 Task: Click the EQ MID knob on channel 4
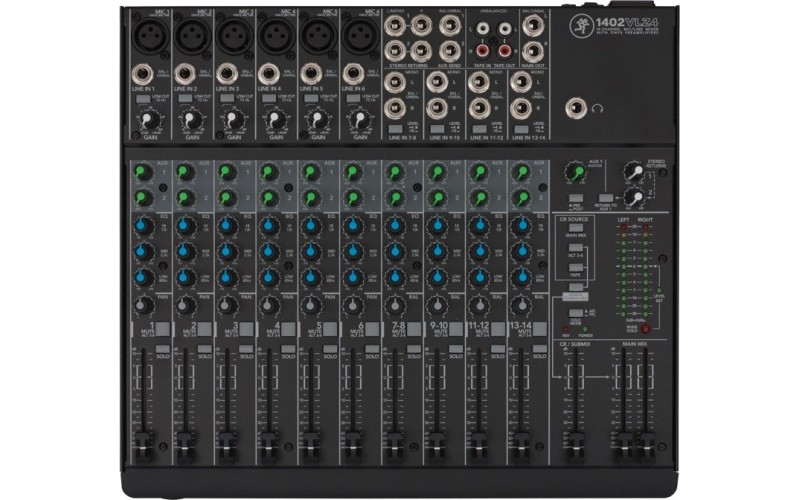tap(269, 251)
